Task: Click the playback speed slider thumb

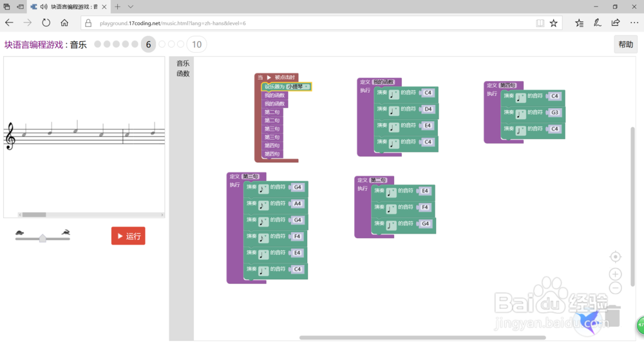Action: [43, 238]
